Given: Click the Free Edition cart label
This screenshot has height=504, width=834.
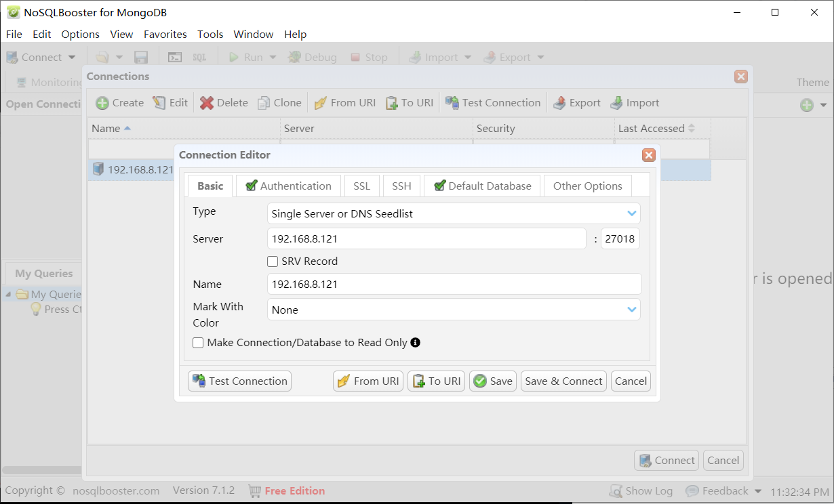Looking at the screenshot, I should [287, 491].
